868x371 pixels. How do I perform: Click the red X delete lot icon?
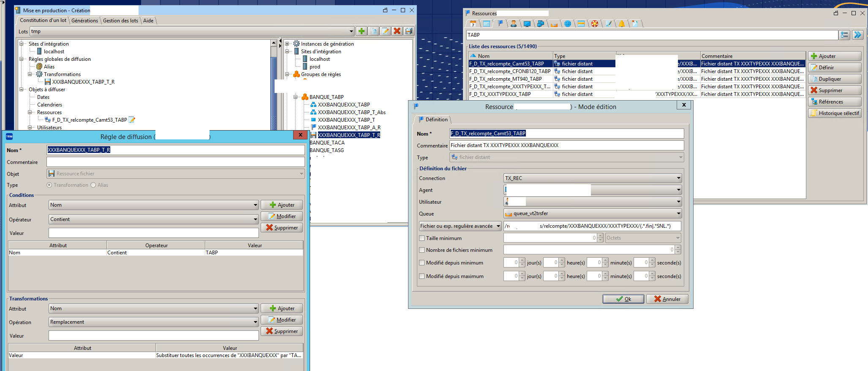coord(397,31)
